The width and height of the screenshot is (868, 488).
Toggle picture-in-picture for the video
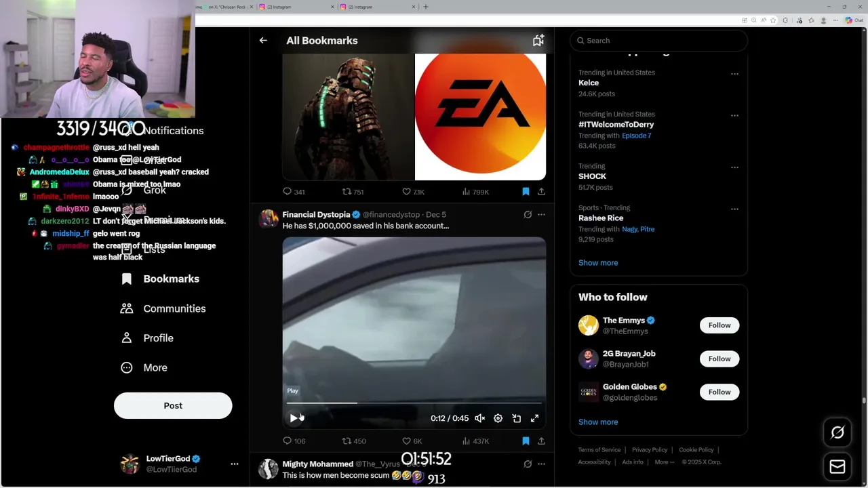pyautogui.click(x=516, y=418)
